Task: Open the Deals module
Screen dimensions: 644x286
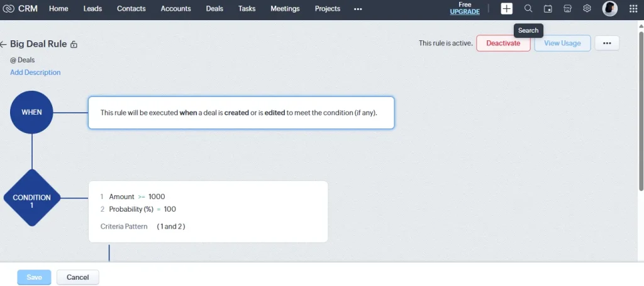Action: coord(214,9)
